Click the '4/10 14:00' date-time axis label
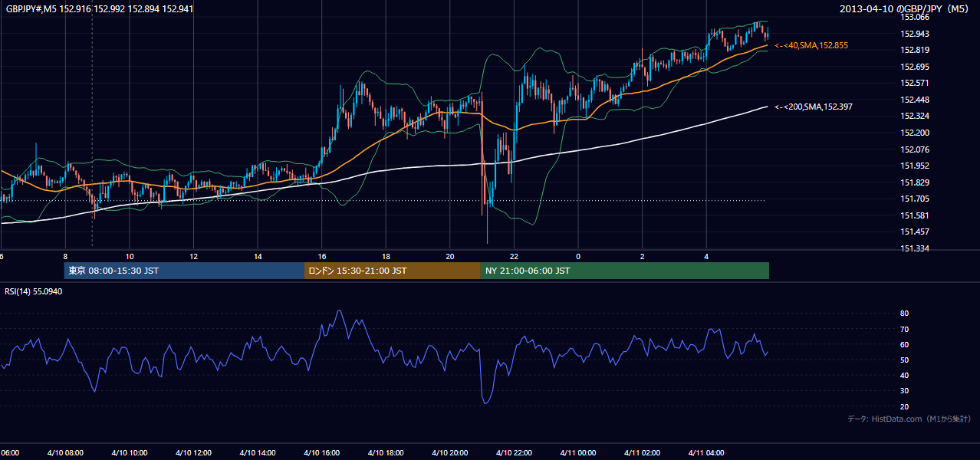980x460 pixels. pos(258,453)
